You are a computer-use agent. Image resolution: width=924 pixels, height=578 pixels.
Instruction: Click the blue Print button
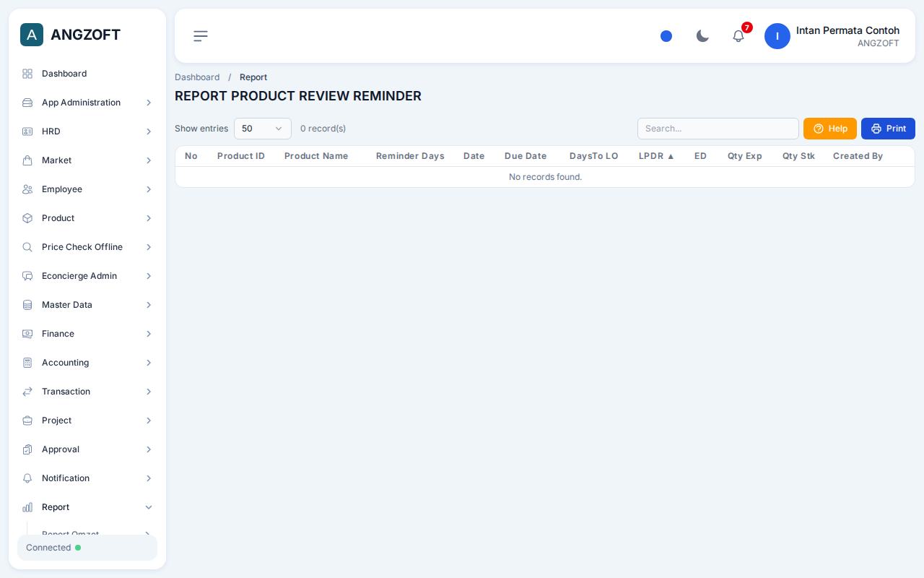click(888, 129)
